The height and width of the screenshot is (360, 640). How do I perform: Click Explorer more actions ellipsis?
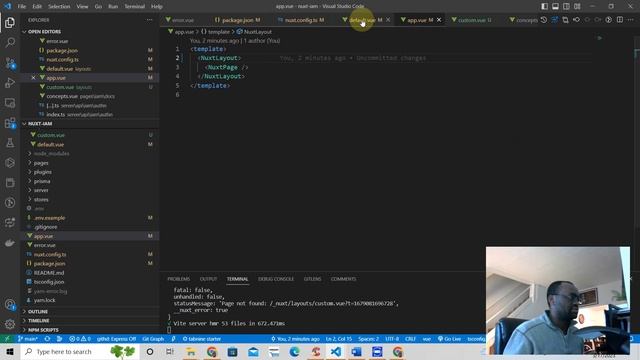[149, 20]
